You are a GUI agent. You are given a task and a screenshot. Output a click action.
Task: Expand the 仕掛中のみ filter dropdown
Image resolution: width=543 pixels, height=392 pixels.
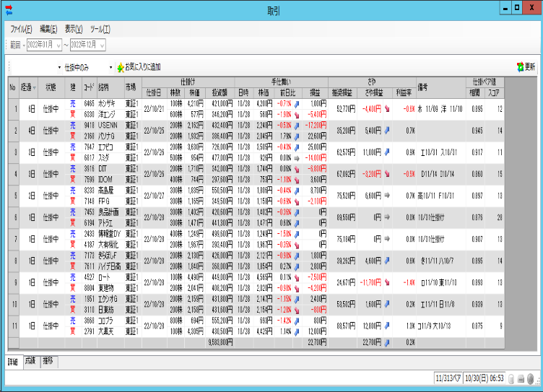click(x=110, y=67)
